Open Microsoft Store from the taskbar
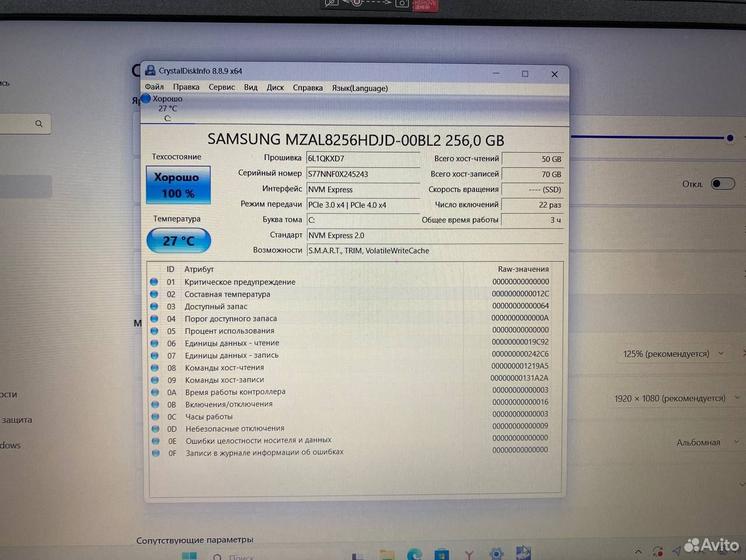 tap(442, 555)
